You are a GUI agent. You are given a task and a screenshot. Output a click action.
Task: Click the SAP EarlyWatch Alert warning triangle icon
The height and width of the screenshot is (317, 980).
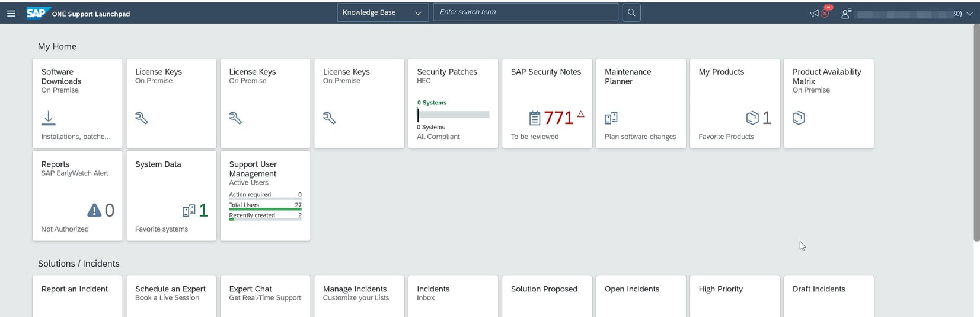pyautogui.click(x=94, y=210)
